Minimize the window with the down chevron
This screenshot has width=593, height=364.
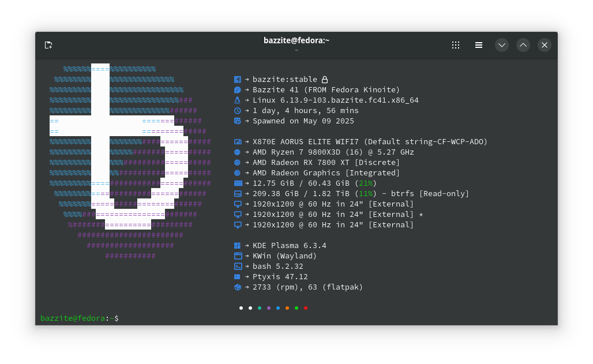click(x=502, y=45)
